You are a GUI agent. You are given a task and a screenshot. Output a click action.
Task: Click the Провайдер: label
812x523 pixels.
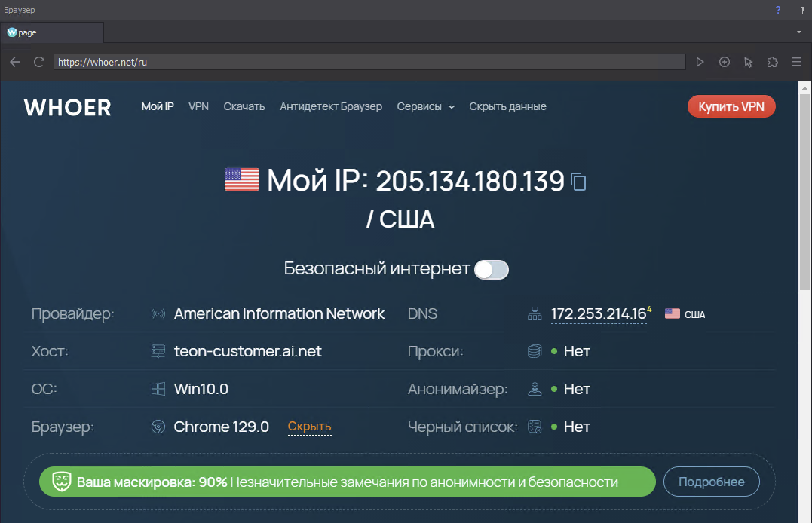click(73, 313)
